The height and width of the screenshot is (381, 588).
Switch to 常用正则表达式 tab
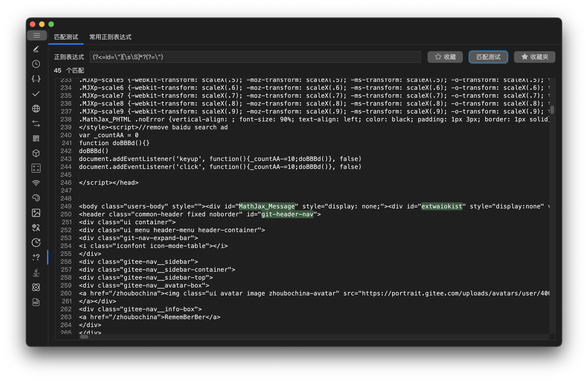point(110,37)
